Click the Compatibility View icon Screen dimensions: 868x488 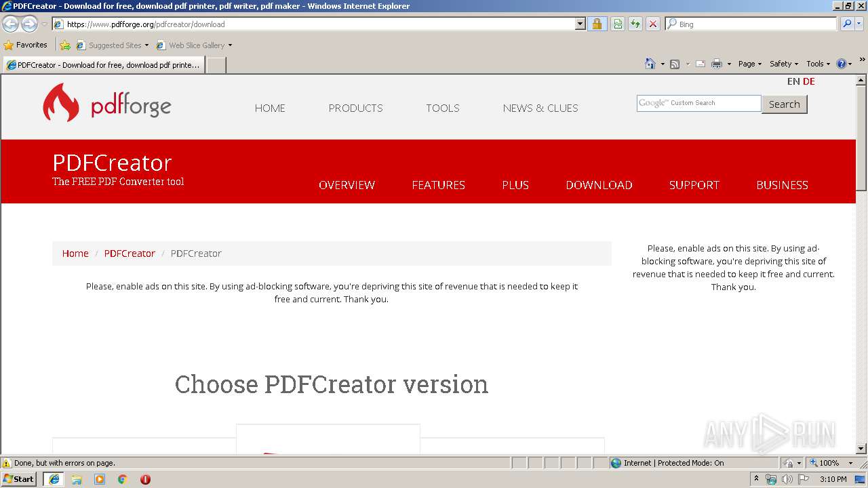pyautogui.click(x=618, y=24)
